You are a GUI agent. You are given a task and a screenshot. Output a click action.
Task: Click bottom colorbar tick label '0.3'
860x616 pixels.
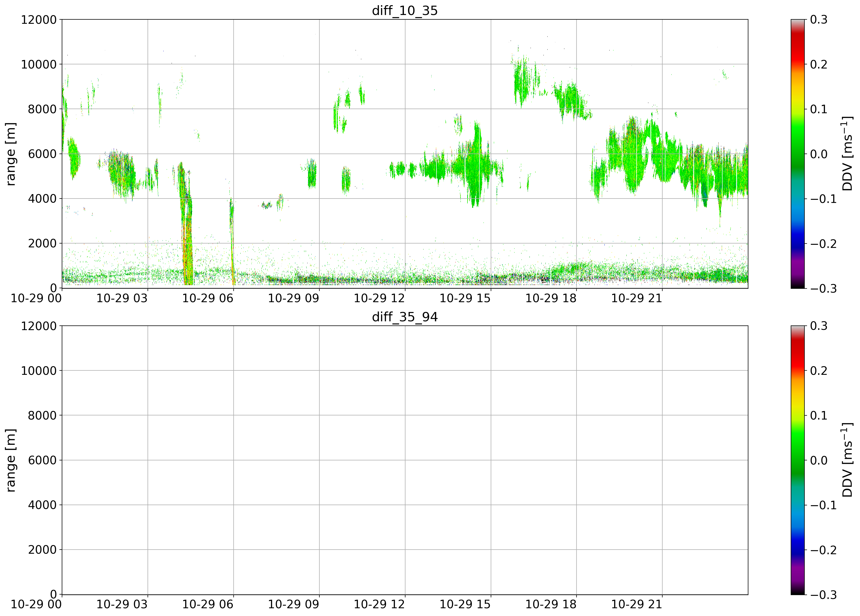pos(819,326)
